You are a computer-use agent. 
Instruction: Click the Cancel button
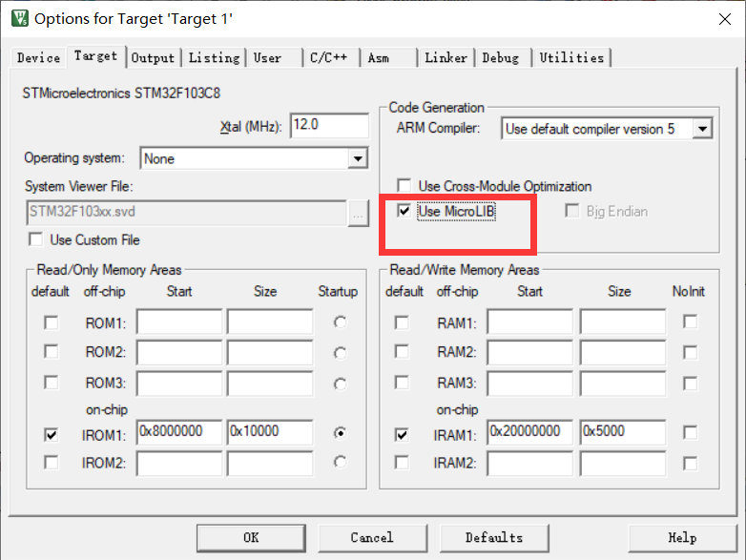coord(373,538)
